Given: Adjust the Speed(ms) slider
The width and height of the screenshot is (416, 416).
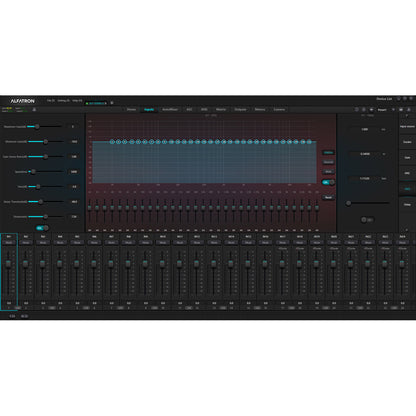Looking at the screenshot, I should tap(45, 172).
